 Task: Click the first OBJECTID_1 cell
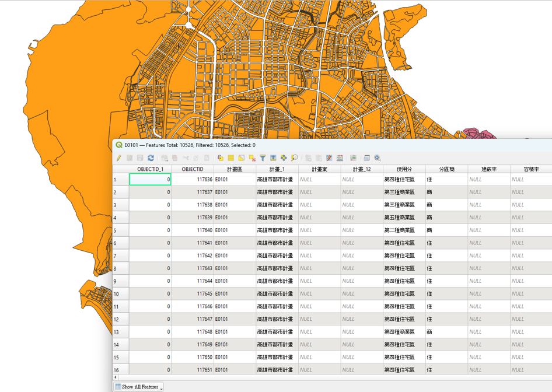coord(150,180)
